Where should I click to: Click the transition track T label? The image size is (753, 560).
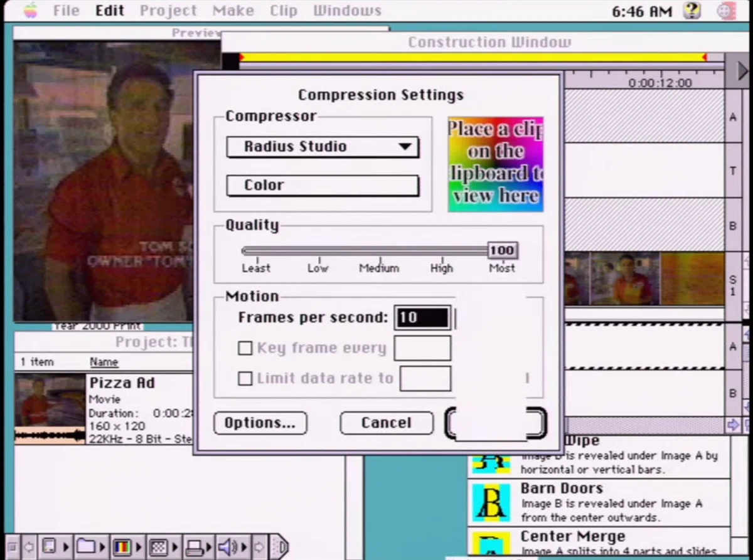pos(733,171)
